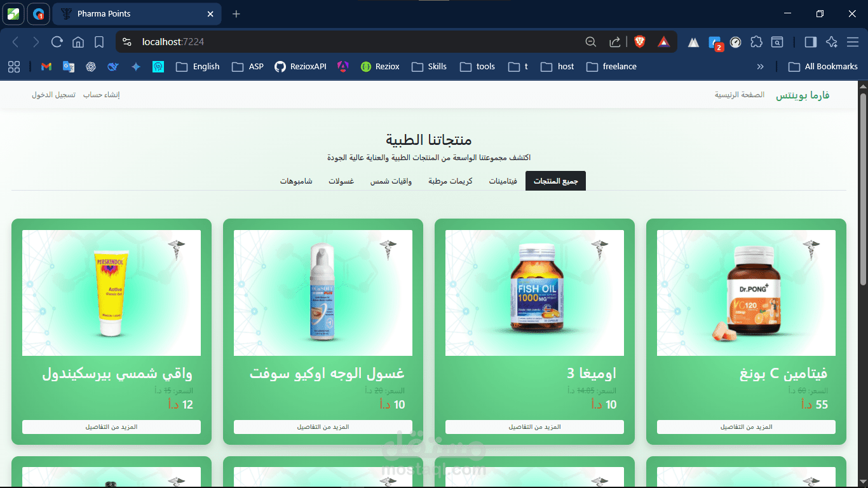868x488 pixels.
Task: Open the Google Translate bookmark icon
Action: 69,66
